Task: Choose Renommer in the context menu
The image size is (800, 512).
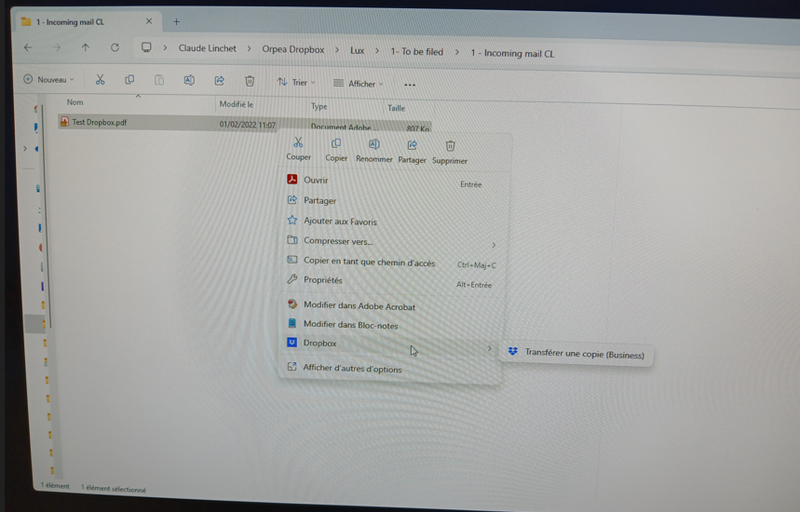Action: pyautogui.click(x=374, y=151)
